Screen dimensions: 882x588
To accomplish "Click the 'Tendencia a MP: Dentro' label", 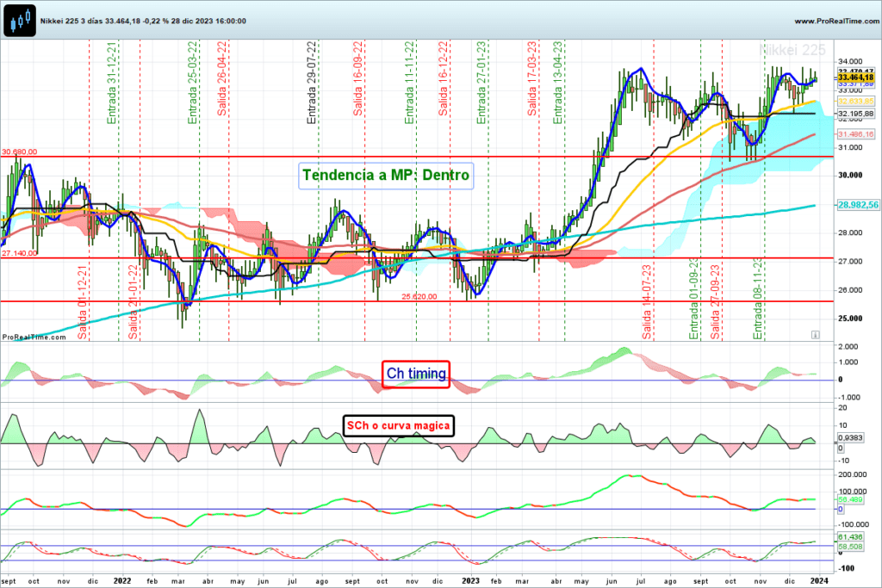I will click(386, 176).
